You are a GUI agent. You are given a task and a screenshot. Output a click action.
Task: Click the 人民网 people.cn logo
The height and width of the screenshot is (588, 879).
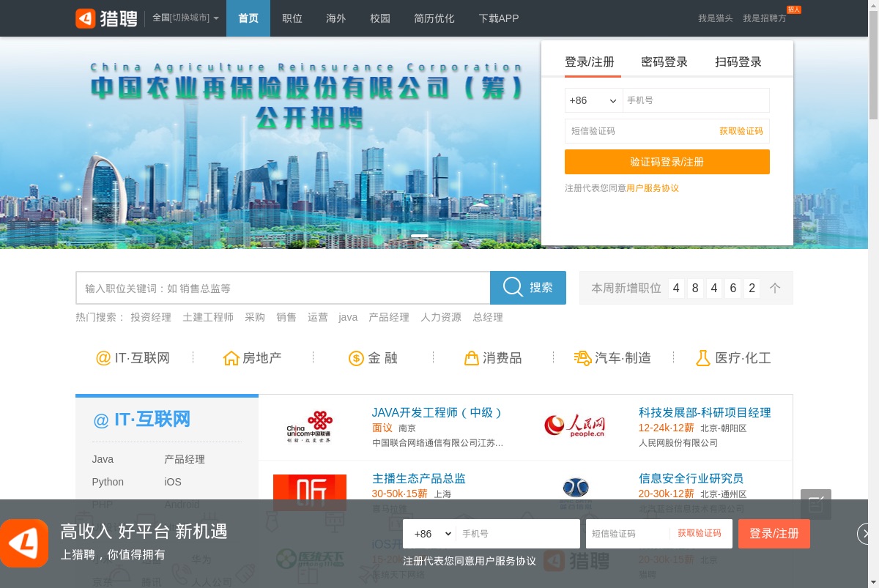coord(575,425)
